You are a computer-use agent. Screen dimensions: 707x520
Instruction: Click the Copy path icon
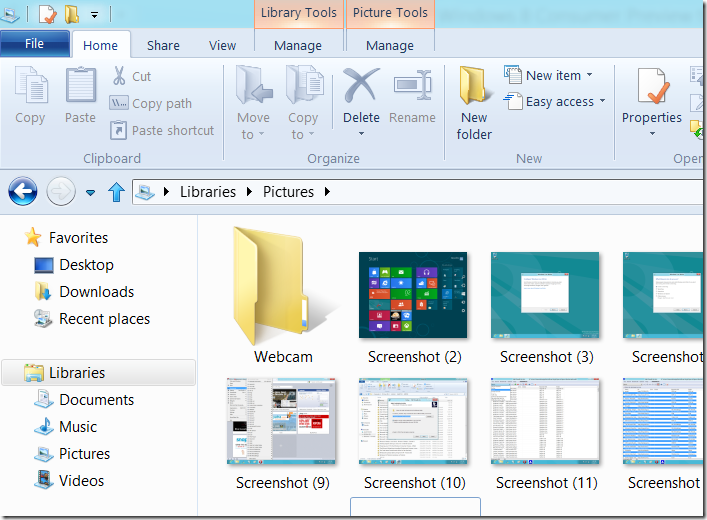119,103
